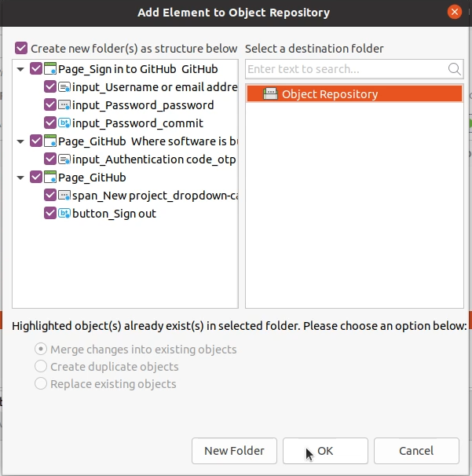Viewport: 472px width, 476px height.
Task: Select Create duplicate objects option
Action: [41, 366]
